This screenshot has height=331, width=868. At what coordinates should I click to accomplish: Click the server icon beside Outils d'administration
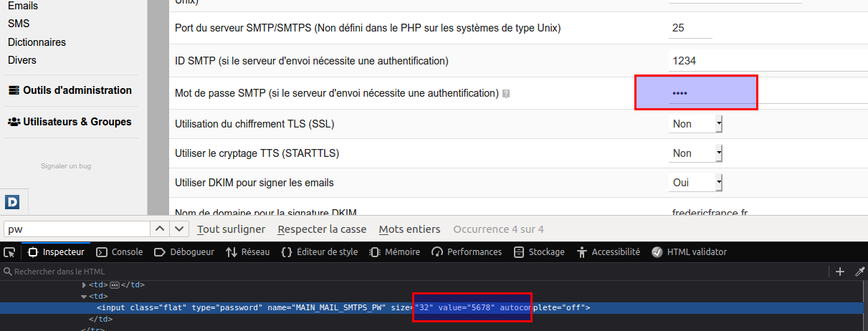point(13,90)
